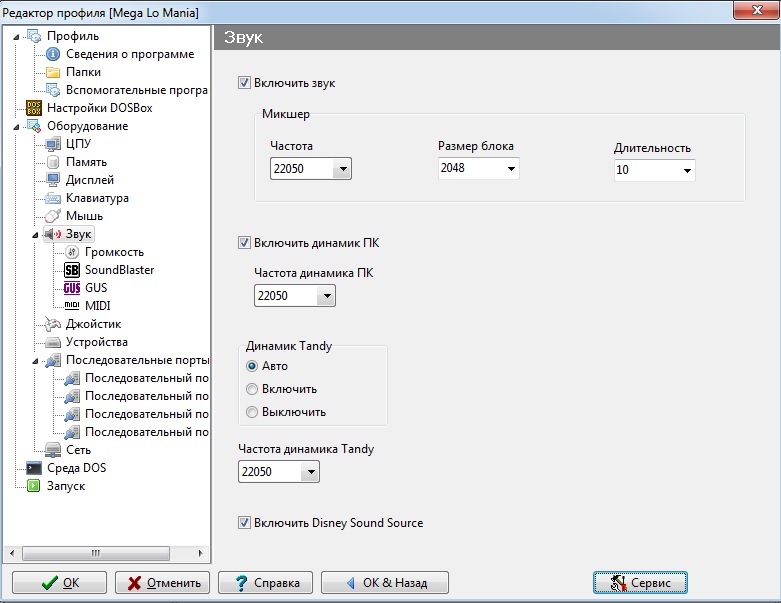
Task: Click the monitor icon next to Дисплей
Action: [x=53, y=180]
